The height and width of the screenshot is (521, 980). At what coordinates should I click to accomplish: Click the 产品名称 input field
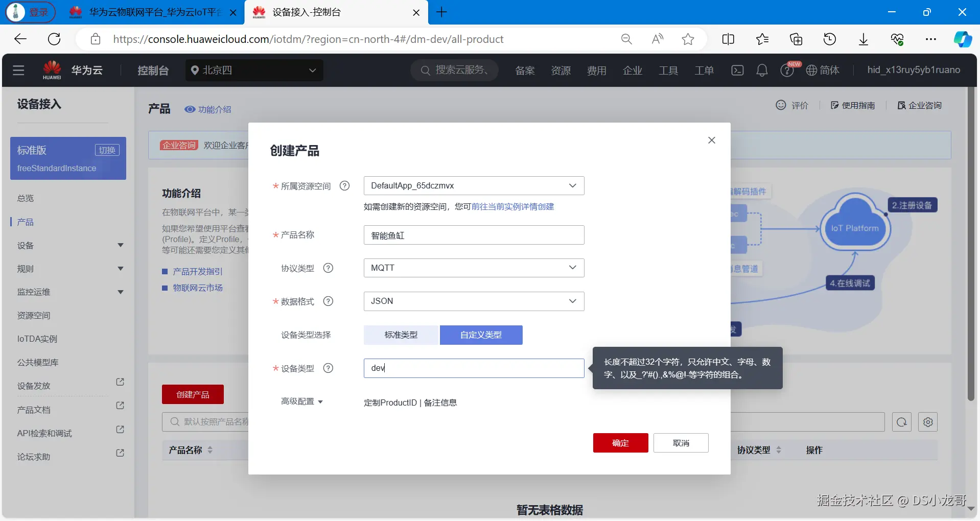coord(474,235)
